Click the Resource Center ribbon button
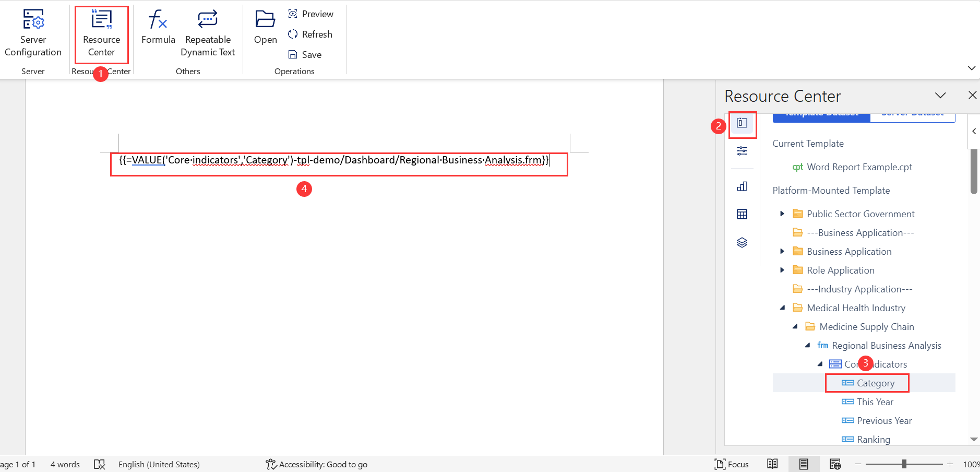980x472 pixels. [x=101, y=33]
